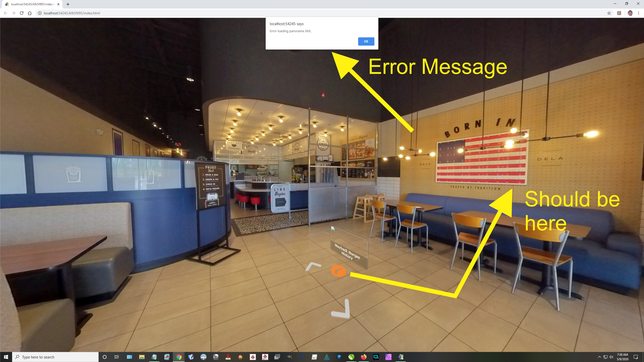The height and width of the screenshot is (362, 644).
Task: Click the Chrome bookmark star icon
Action: pos(609,13)
